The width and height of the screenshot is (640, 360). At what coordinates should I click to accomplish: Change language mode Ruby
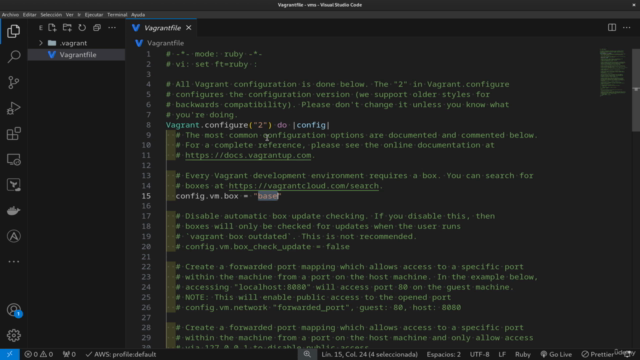(x=522, y=354)
